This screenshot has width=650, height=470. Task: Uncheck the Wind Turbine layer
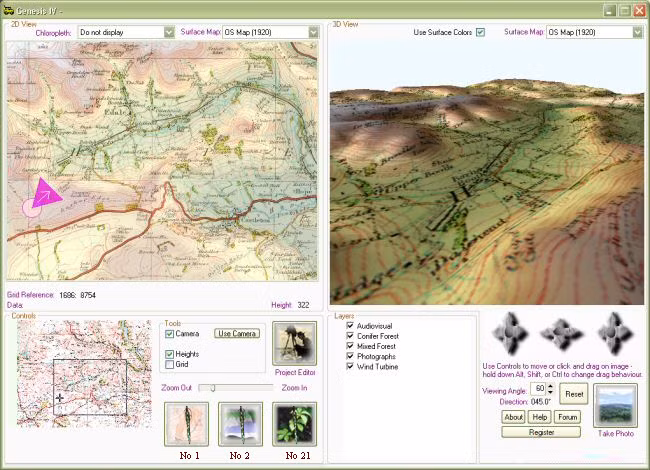(x=350, y=366)
